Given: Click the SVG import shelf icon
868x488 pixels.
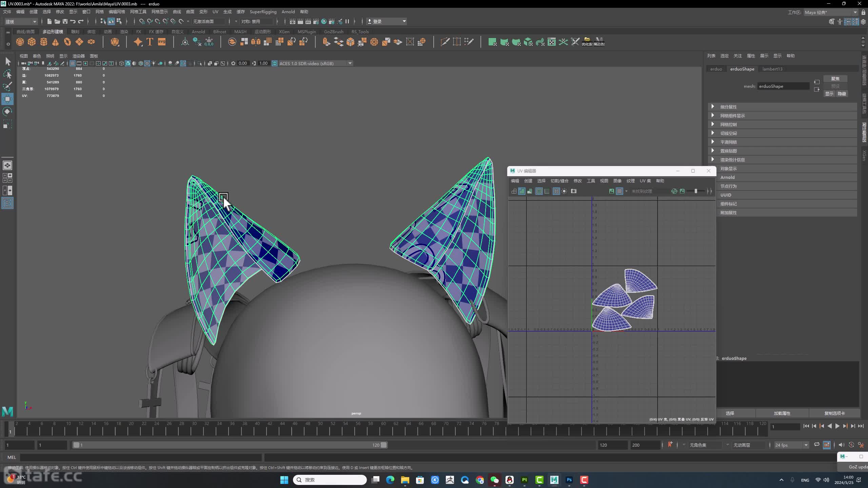Looking at the screenshot, I should tap(162, 42).
